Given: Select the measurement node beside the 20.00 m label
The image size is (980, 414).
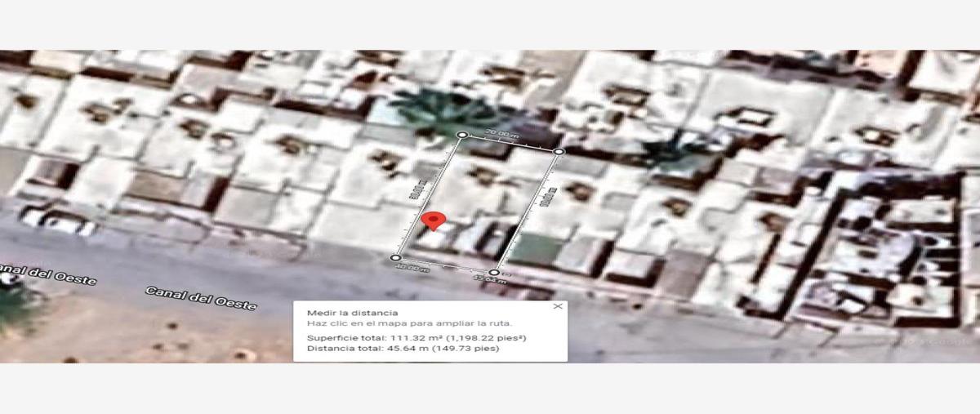Looking at the screenshot, I should 462,135.
